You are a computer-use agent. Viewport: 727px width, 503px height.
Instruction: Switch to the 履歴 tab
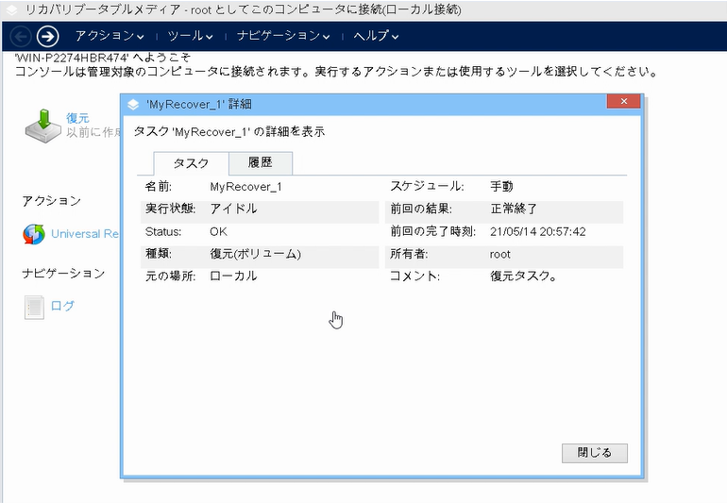[260, 163]
